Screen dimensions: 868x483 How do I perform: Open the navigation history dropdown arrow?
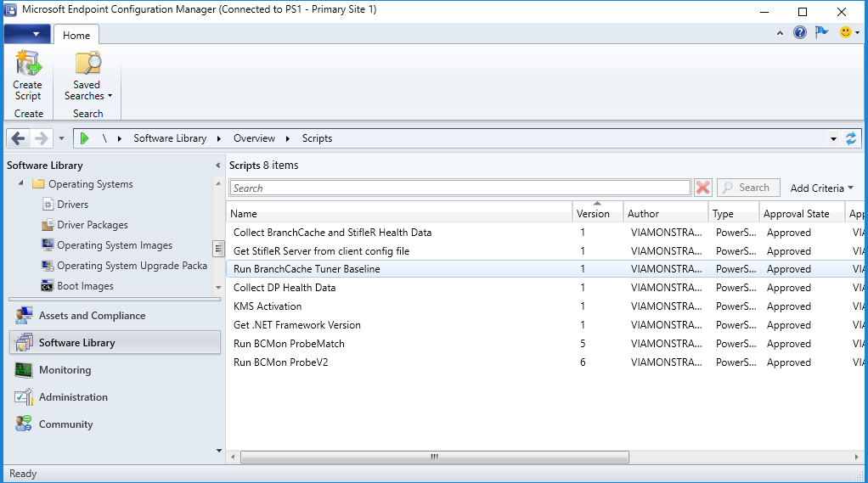(x=61, y=138)
